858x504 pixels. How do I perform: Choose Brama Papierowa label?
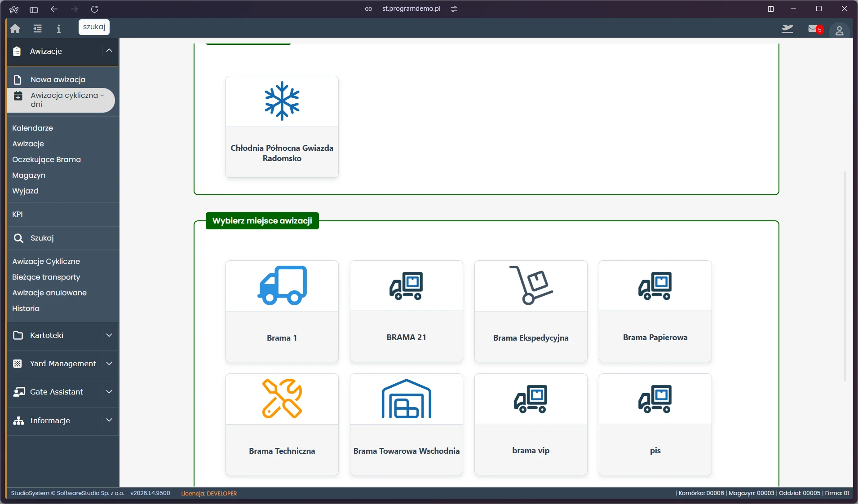[655, 337]
